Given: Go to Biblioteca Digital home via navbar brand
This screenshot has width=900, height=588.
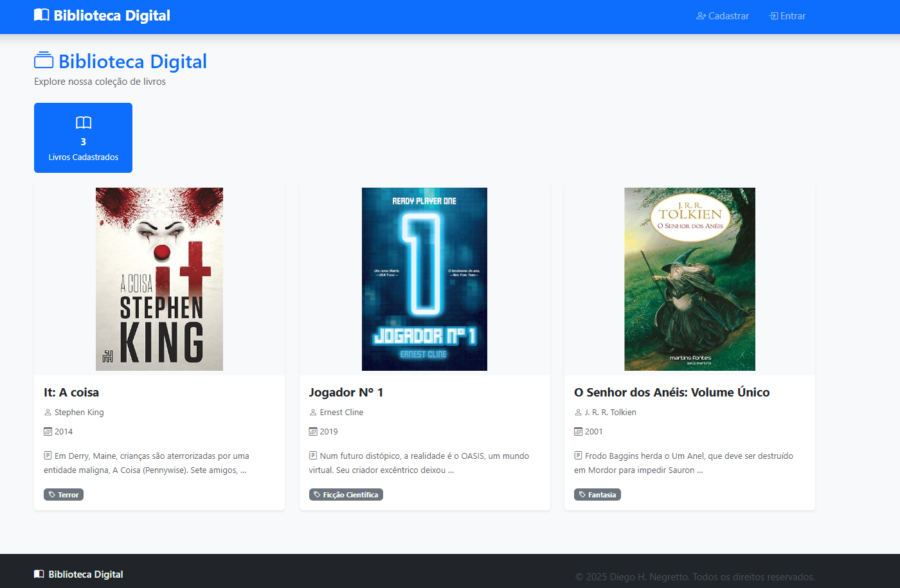Looking at the screenshot, I should (x=102, y=15).
